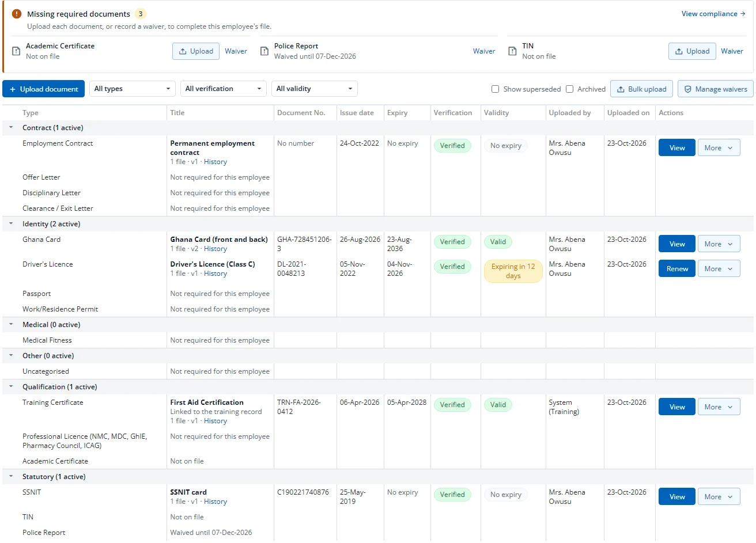View the SSNIT card document

(676, 497)
